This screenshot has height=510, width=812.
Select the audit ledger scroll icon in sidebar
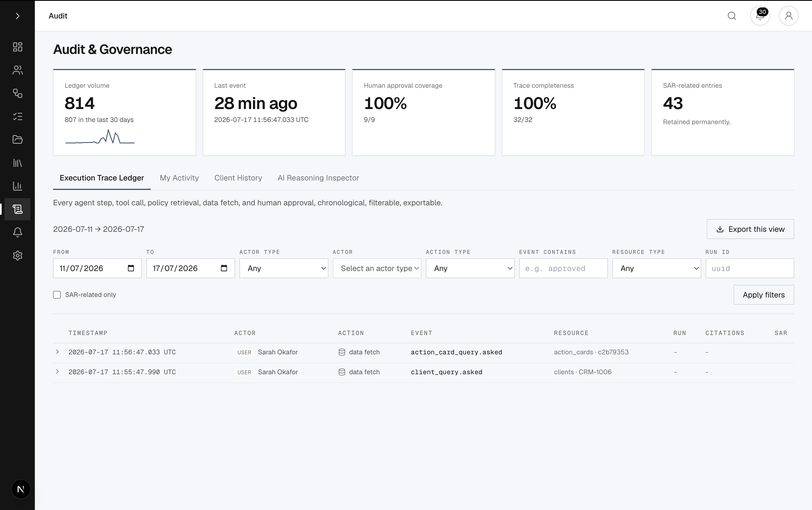pyautogui.click(x=17, y=209)
